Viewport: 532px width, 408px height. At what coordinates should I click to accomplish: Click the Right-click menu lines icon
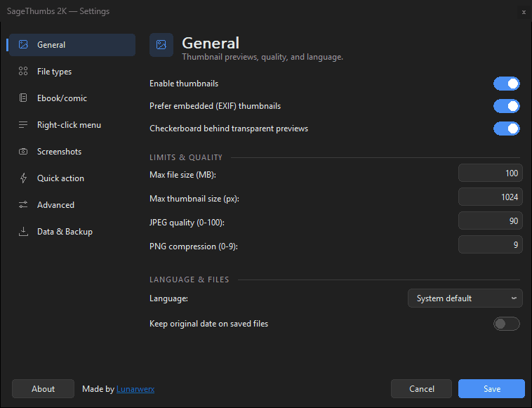(23, 125)
